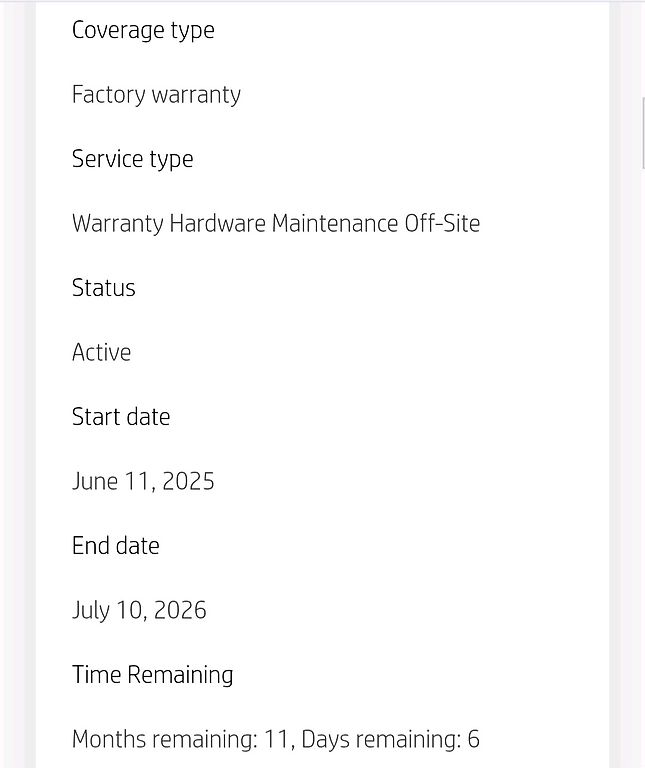Viewport: 645px width, 768px height.
Task: Click the word Off-Site in service type
Action: click(x=442, y=224)
